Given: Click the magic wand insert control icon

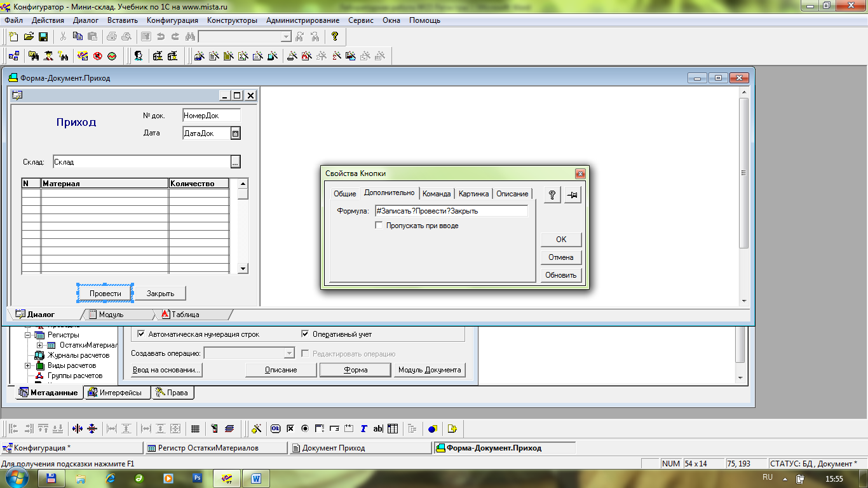Looking at the screenshot, I should (257, 429).
